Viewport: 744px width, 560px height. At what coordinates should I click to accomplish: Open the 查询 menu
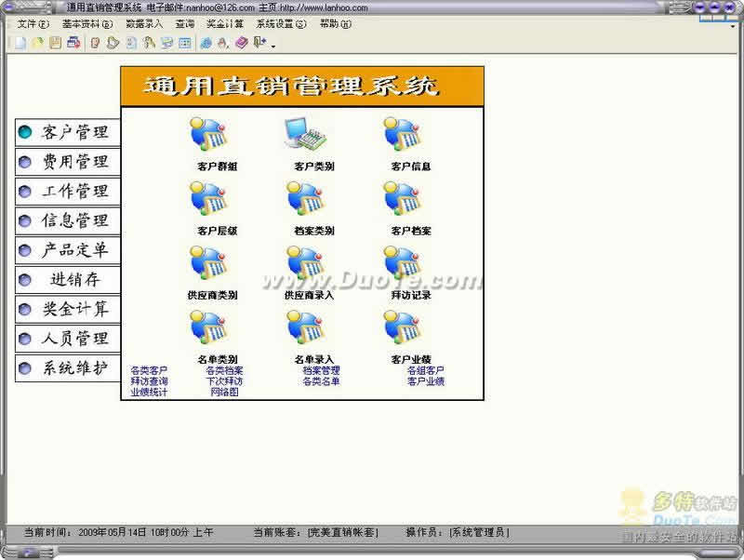tap(185, 24)
